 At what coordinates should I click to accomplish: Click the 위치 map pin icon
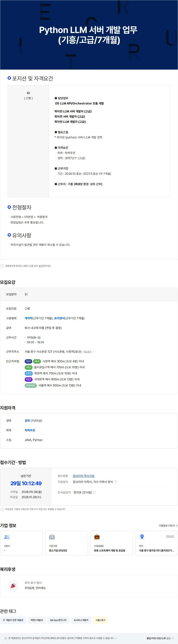[x=142, y=537]
